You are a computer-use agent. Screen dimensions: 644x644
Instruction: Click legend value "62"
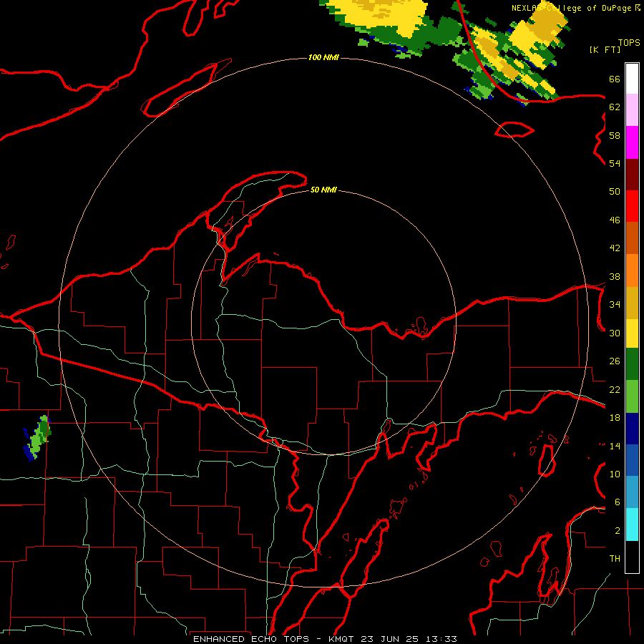pyautogui.click(x=615, y=107)
